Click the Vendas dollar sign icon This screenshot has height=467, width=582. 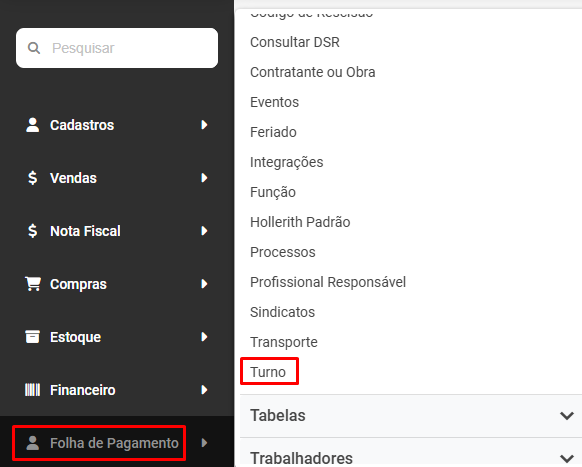click(x=33, y=178)
